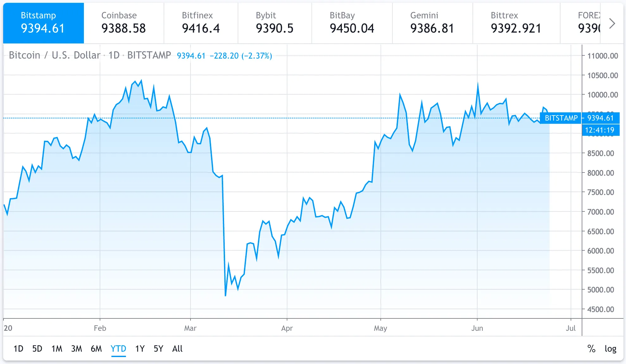The width and height of the screenshot is (626, 364).
Task: Select the Bitstamp exchange tab
Action: pyautogui.click(x=43, y=22)
